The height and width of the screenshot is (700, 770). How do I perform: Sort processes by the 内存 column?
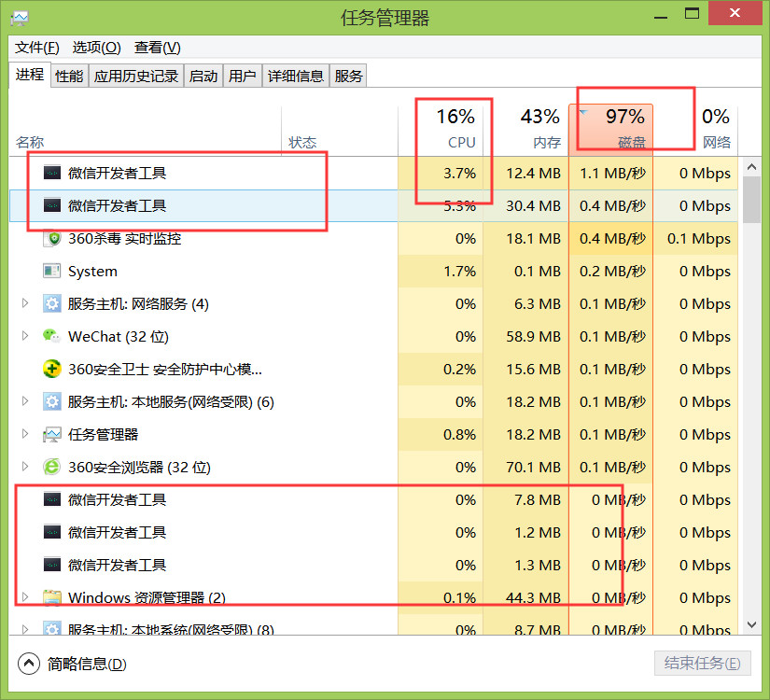(526, 130)
